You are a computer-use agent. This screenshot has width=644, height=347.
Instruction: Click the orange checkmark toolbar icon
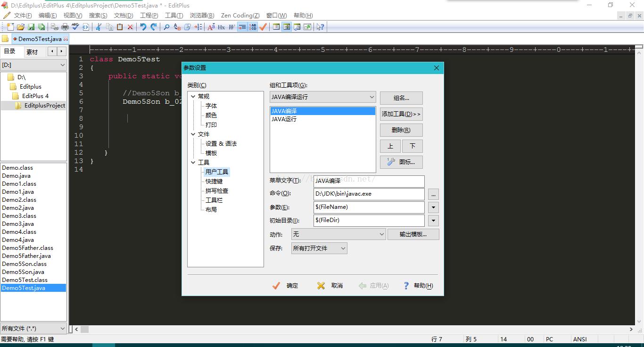click(263, 27)
